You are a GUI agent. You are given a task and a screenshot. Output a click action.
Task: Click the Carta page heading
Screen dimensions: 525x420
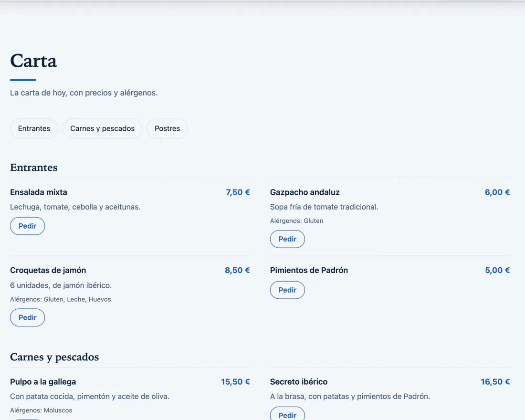tap(33, 61)
